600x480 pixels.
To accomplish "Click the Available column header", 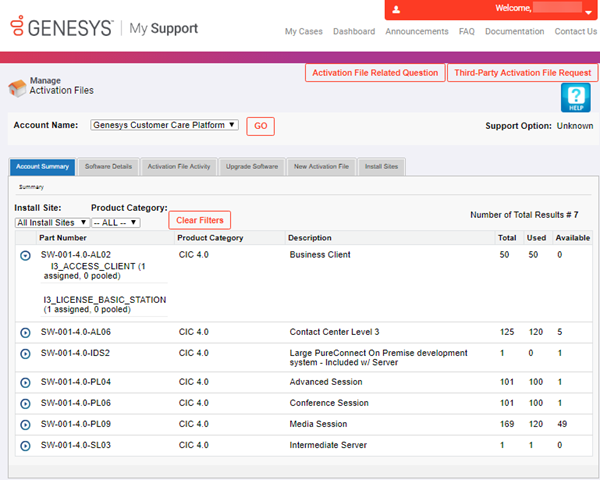I will coord(572,238).
